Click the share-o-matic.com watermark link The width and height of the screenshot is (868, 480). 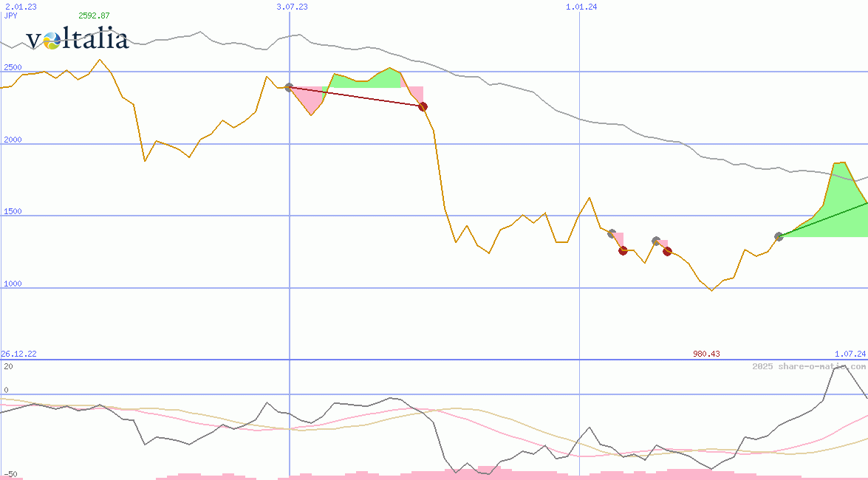coord(809,366)
